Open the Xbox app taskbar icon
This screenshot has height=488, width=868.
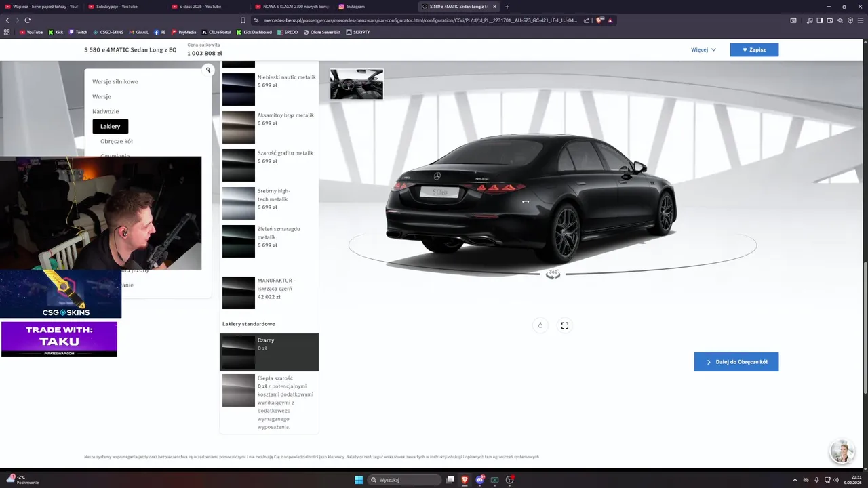(494, 480)
